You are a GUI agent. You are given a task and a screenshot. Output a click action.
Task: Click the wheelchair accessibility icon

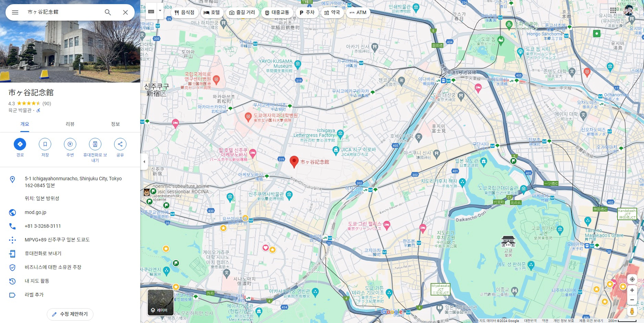pos(38,110)
